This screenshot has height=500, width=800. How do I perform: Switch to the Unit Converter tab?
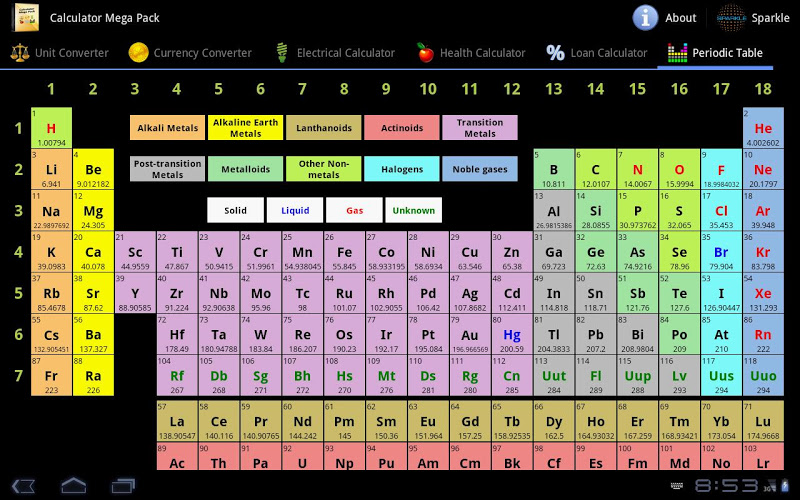pyautogui.click(x=60, y=53)
